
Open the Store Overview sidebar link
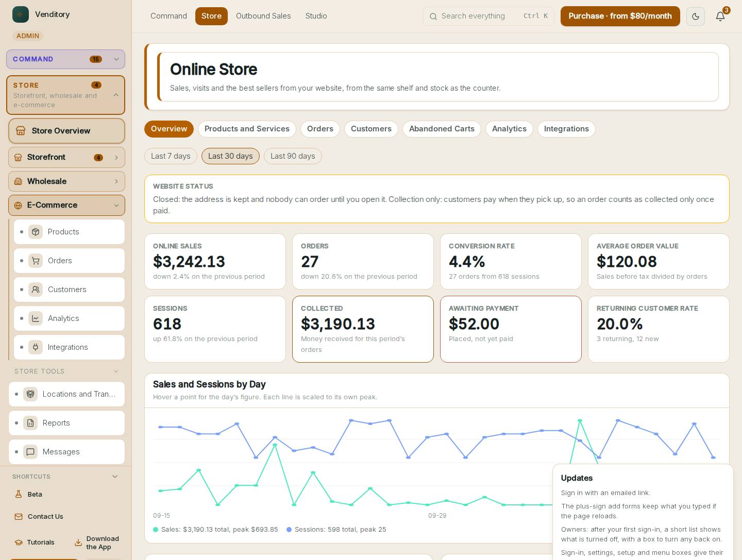coord(66,131)
